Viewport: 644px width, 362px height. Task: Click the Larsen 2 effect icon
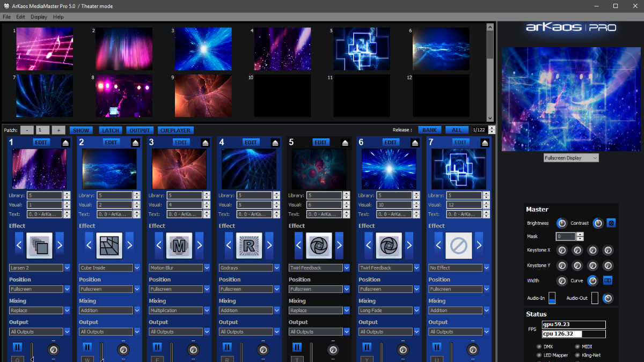39,246
